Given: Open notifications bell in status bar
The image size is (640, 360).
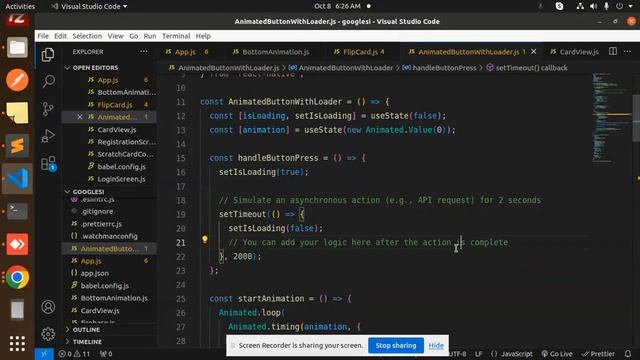Looking at the screenshot, I should click(628, 354).
